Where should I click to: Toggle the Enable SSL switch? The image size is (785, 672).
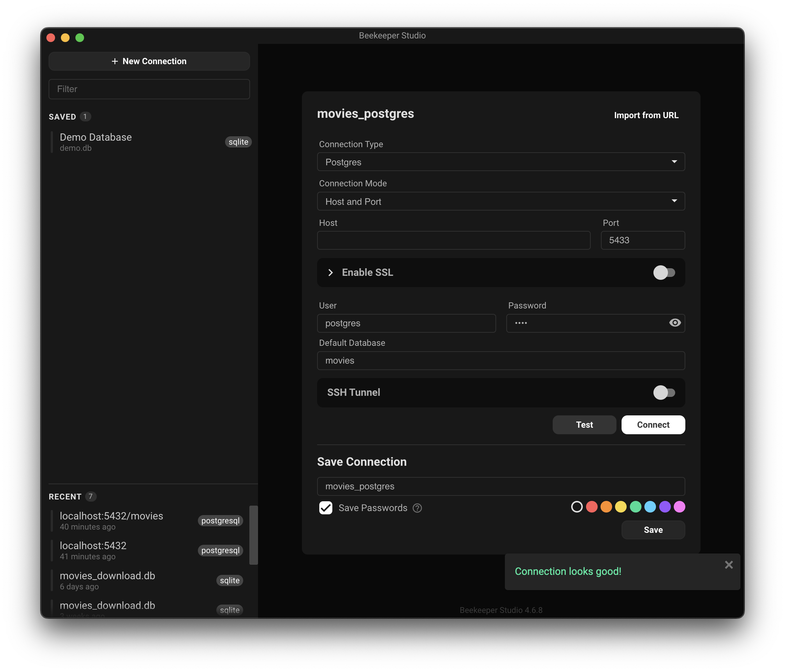point(664,272)
